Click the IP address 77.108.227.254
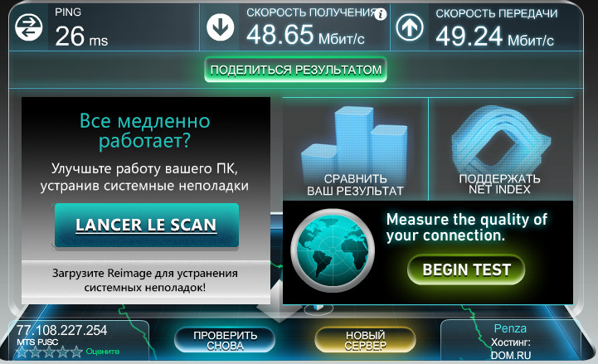 click(x=61, y=330)
